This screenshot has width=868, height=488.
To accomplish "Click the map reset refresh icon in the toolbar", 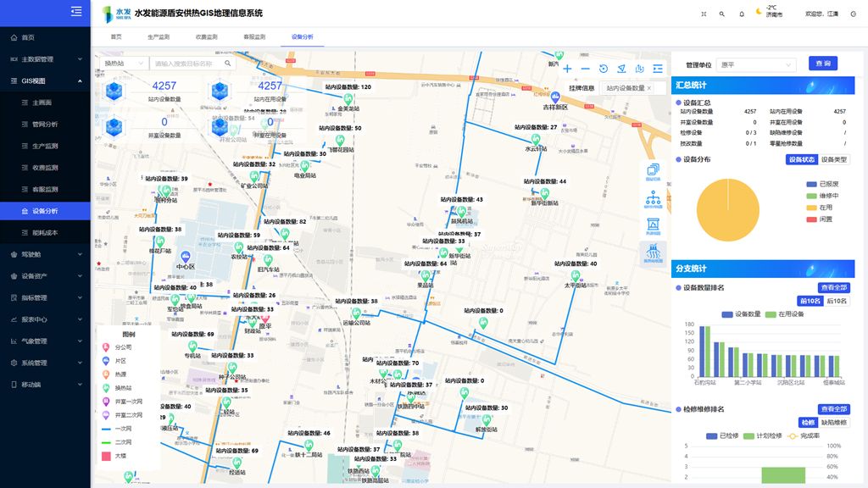I will click(x=604, y=69).
